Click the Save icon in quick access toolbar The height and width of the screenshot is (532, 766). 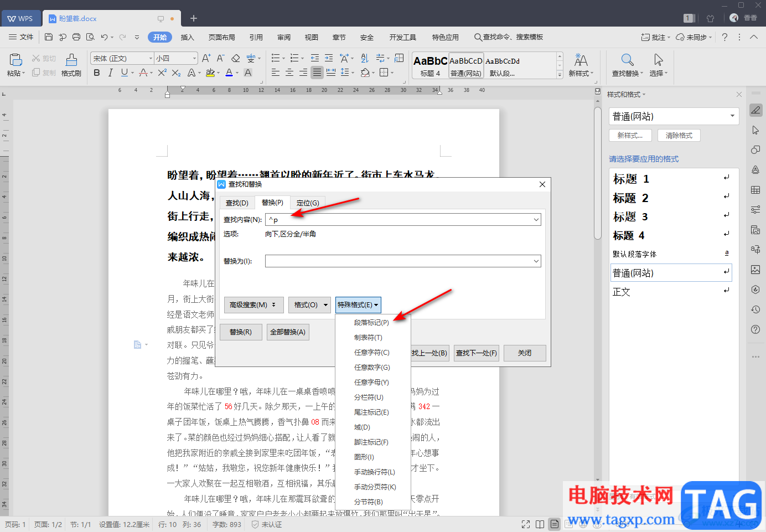49,37
